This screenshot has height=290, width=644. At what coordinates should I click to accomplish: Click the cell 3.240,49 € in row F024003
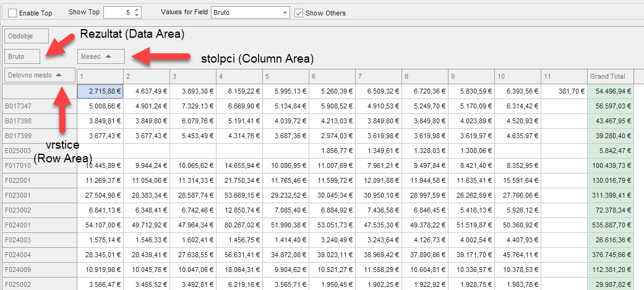(332, 240)
